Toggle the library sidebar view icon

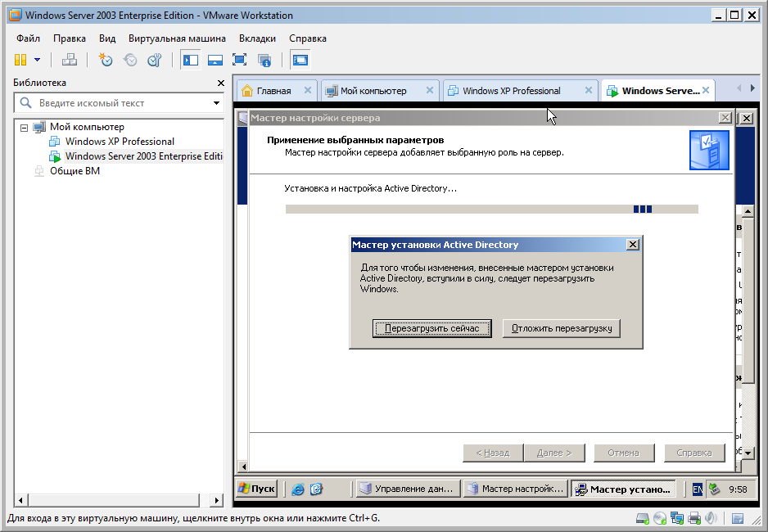pyautogui.click(x=190, y=60)
